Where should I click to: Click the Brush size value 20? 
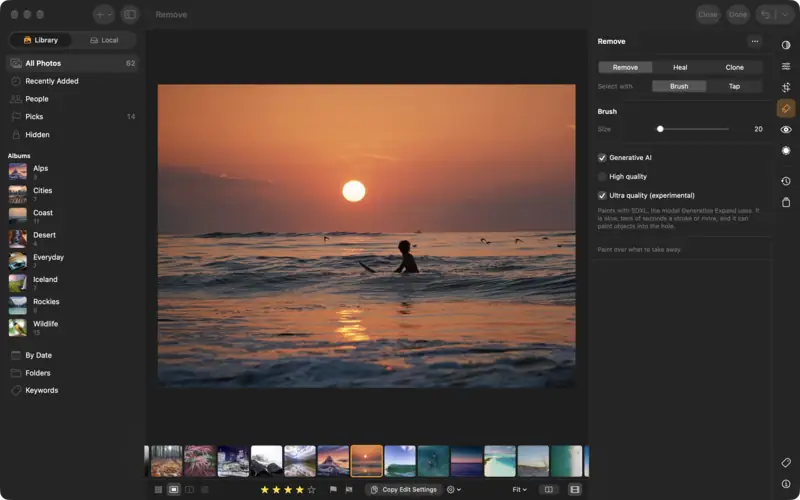point(758,129)
